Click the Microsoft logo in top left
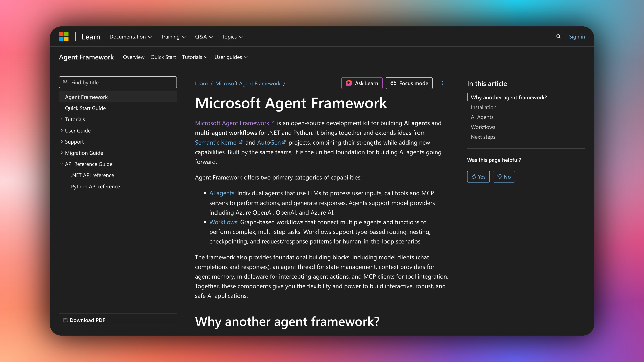The height and width of the screenshot is (362, 644). point(64,36)
